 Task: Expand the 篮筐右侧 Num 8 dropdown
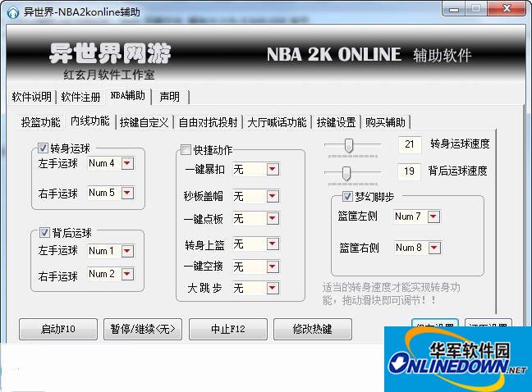434,248
